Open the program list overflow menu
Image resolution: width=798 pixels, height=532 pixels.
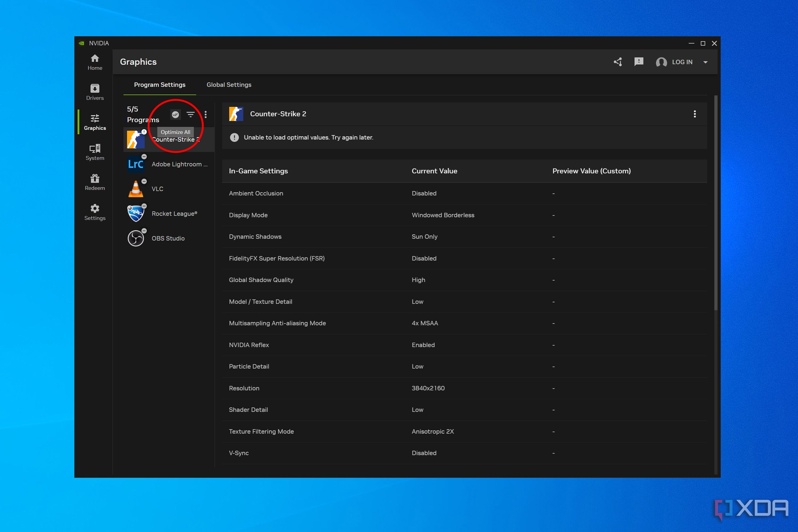(x=205, y=114)
